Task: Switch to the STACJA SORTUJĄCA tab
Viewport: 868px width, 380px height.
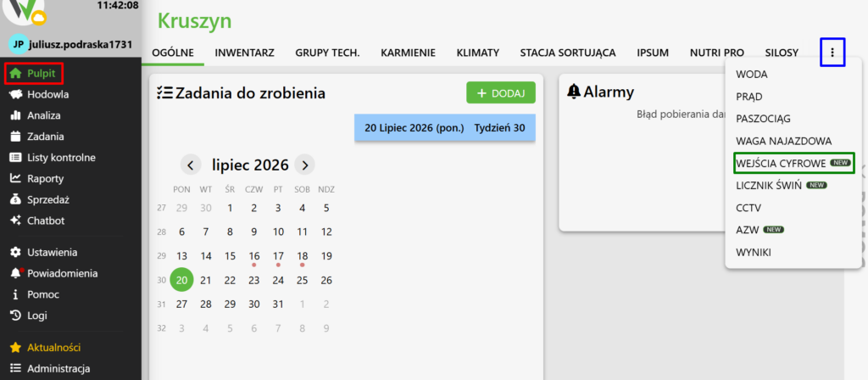Action: [x=568, y=53]
